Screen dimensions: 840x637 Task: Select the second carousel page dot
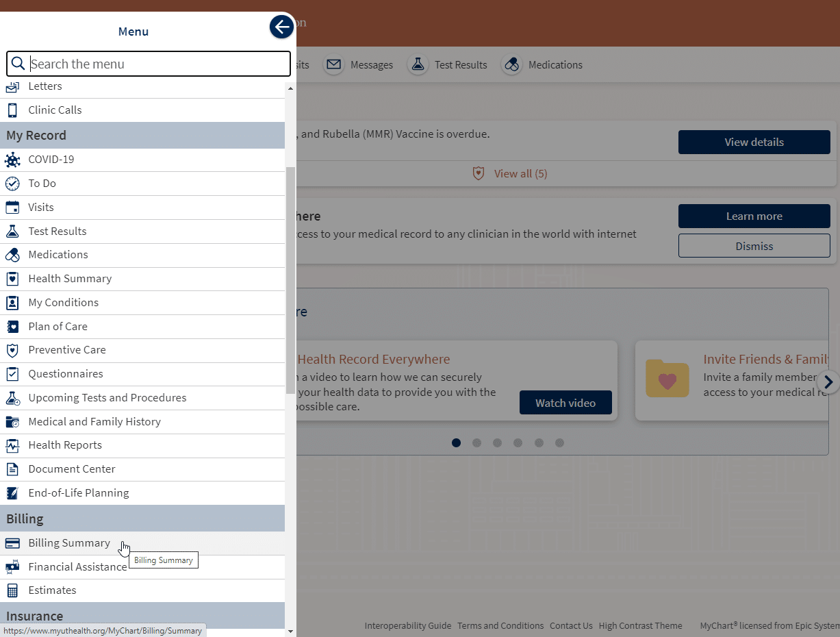[x=476, y=443]
